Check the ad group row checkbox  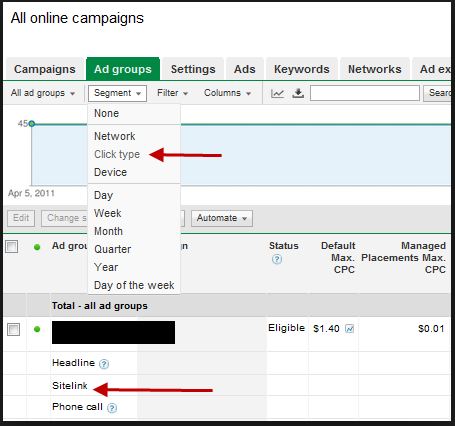(x=13, y=330)
